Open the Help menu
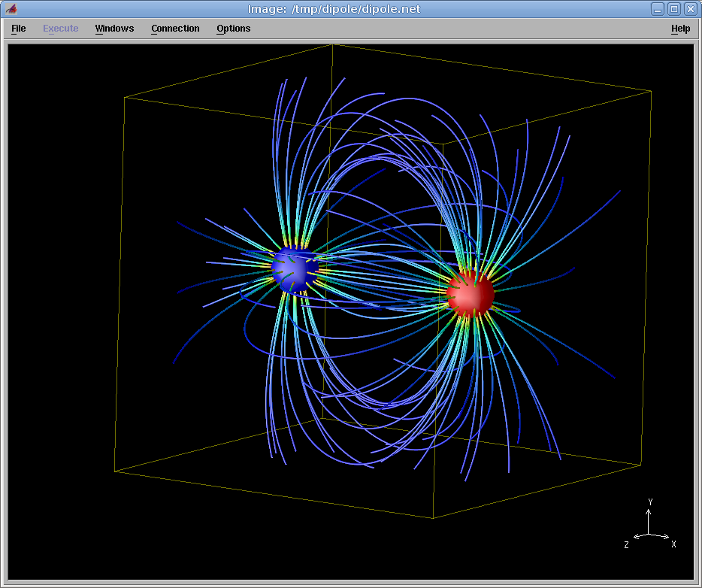The height and width of the screenshot is (588, 702). pos(680,29)
